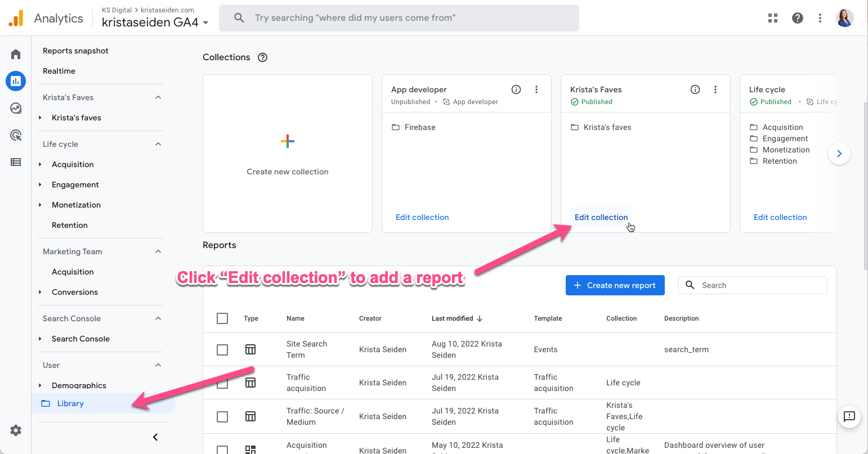
Task: Click the Site Search Term report type icon
Action: coord(250,349)
